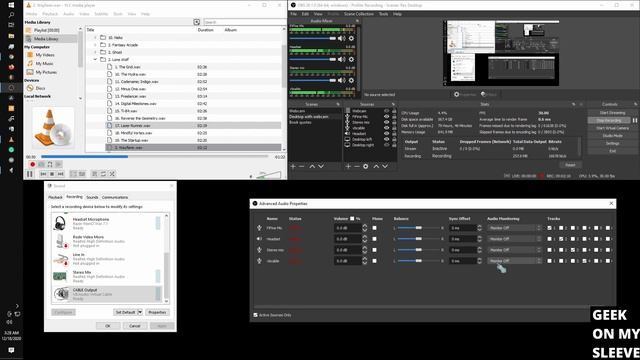Open Windows taskbar search
The width and height of the screenshot is (640, 360).
(11, 15)
